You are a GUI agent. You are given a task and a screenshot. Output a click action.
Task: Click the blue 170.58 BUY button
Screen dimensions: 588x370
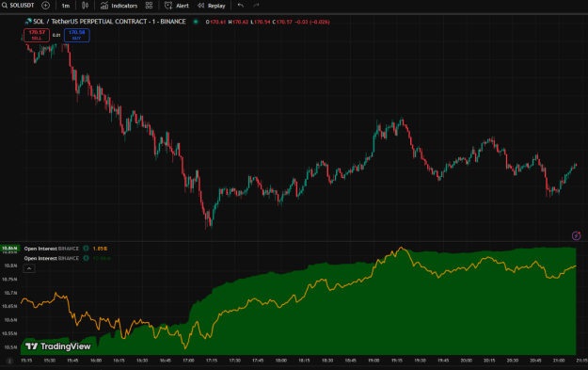(76, 35)
